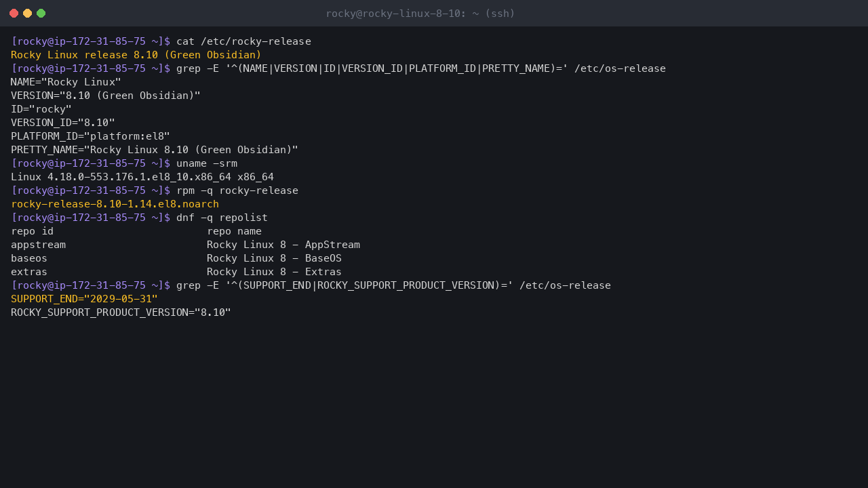Click the ROCKY_SUPPORT_PRODUCT_VERSION="8.10" line

tap(121, 312)
